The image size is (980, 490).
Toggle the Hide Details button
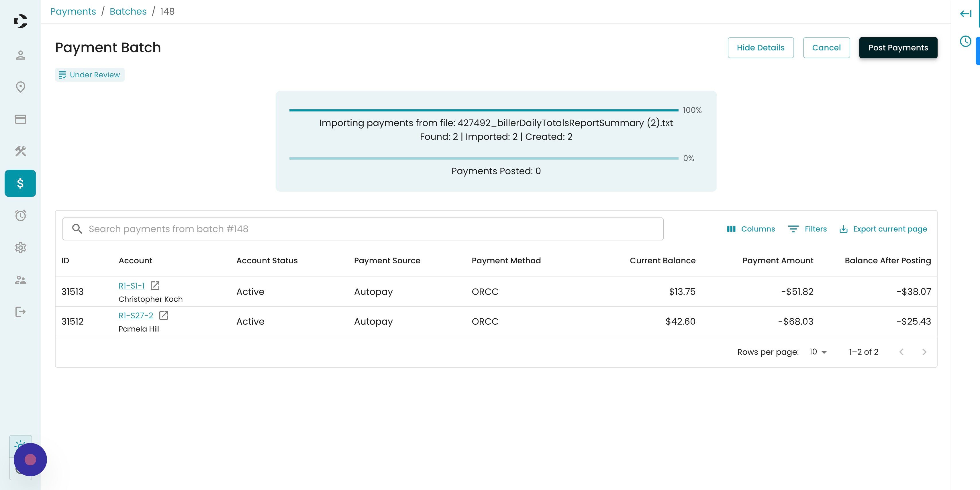(x=760, y=48)
